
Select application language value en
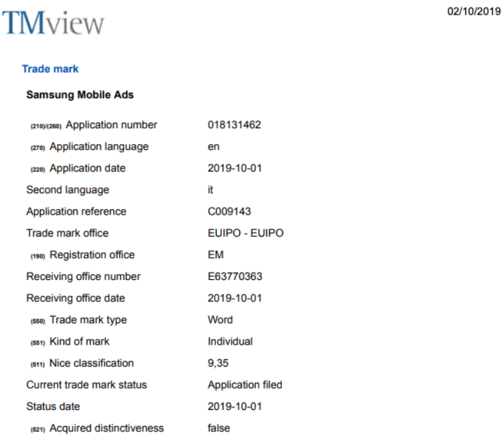tap(213, 147)
